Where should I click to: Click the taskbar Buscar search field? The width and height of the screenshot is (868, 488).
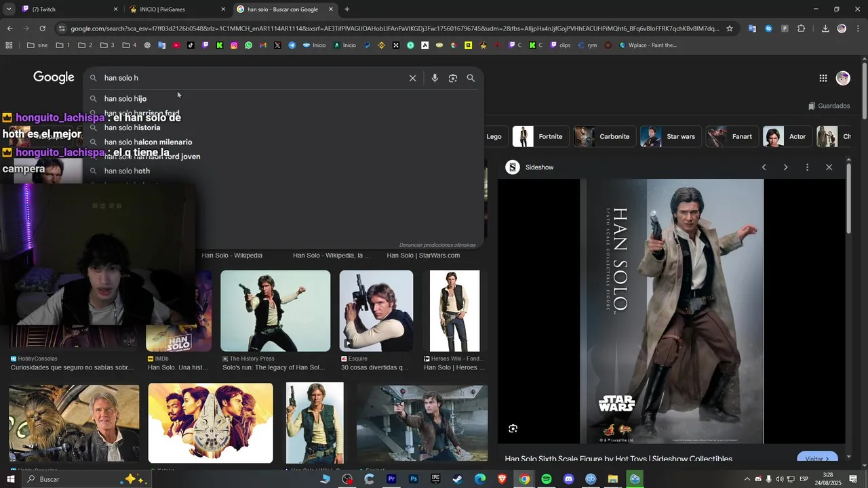[87, 479]
